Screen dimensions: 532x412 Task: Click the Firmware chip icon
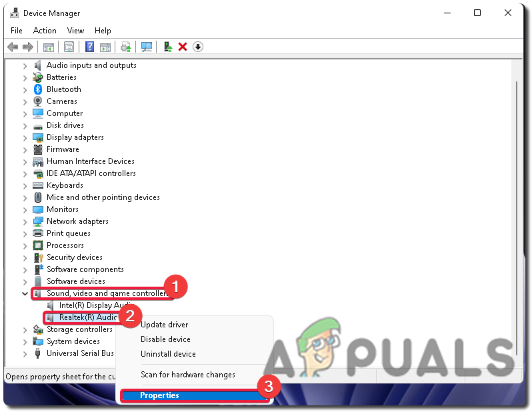[37, 149]
